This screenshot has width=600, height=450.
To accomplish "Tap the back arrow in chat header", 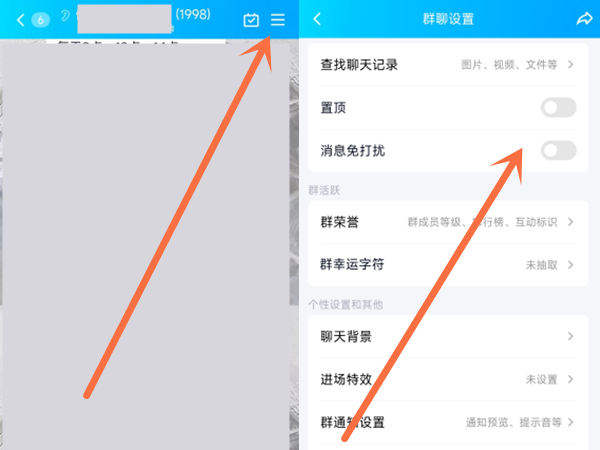I will (x=20, y=20).
